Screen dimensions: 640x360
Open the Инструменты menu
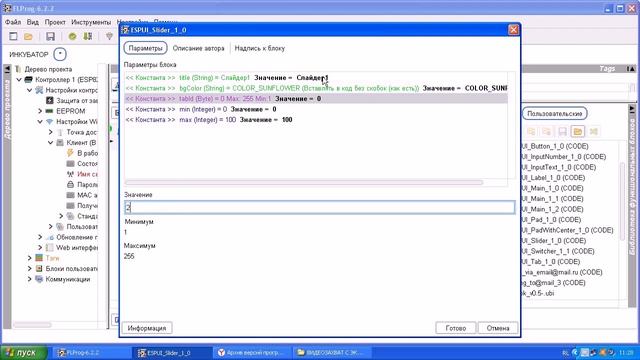point(91,22)
